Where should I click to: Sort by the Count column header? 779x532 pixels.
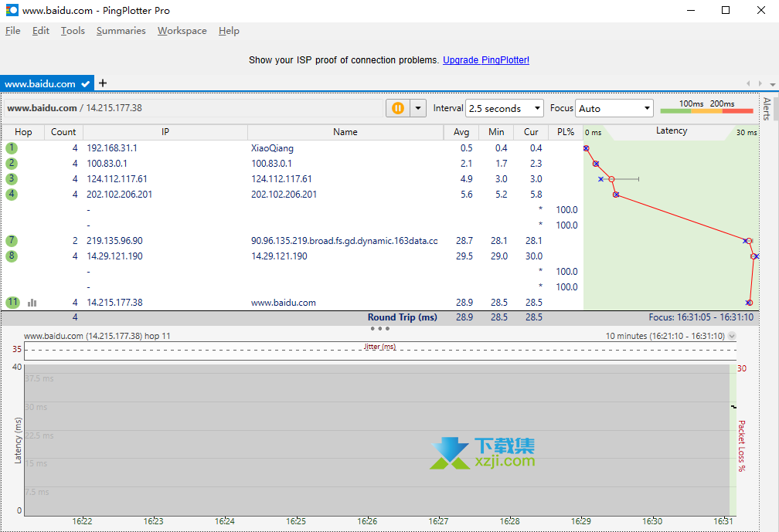click(x=63, y=132)
